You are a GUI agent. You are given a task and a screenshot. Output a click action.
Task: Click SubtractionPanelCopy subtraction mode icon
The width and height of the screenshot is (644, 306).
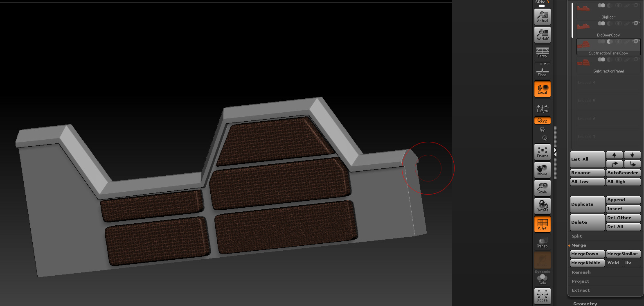coord(610,41)
